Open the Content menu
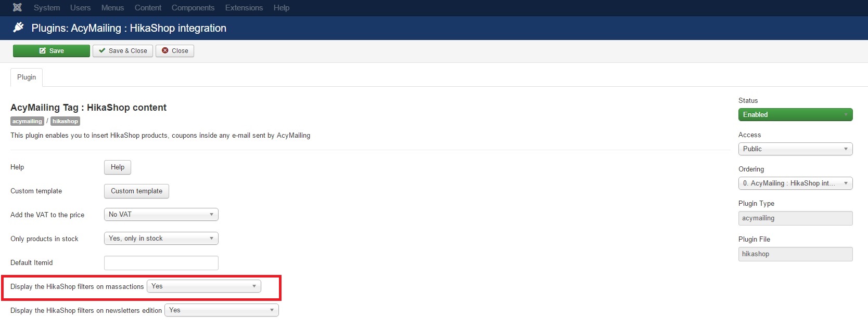 pyautogui.click(x=148, y=8)
